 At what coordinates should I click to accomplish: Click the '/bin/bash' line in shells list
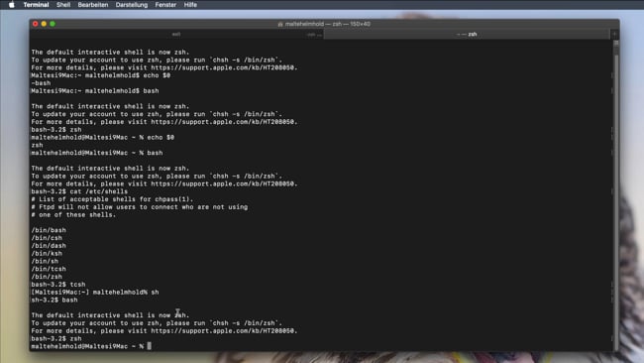49,230
